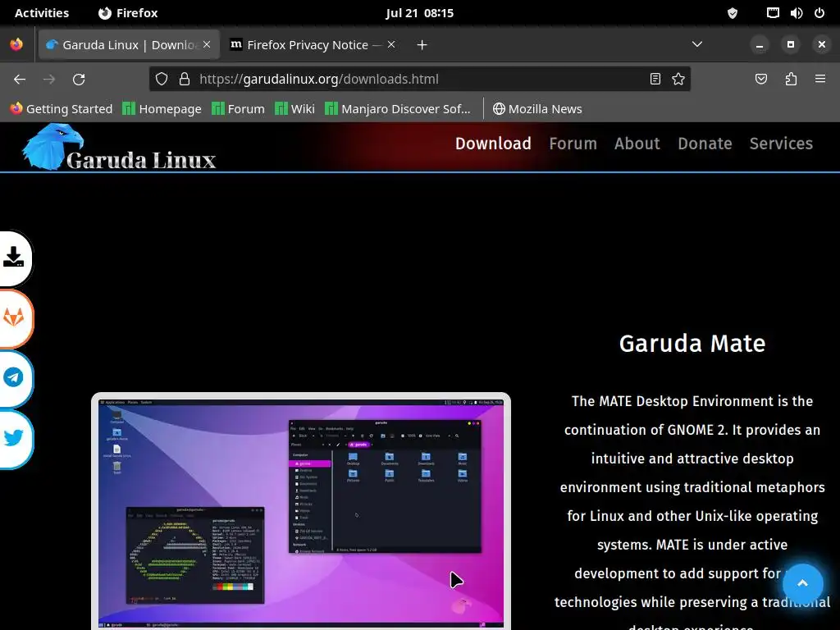Reload the page with the refresh icon
840x630 pixels.
pos(79,80)
